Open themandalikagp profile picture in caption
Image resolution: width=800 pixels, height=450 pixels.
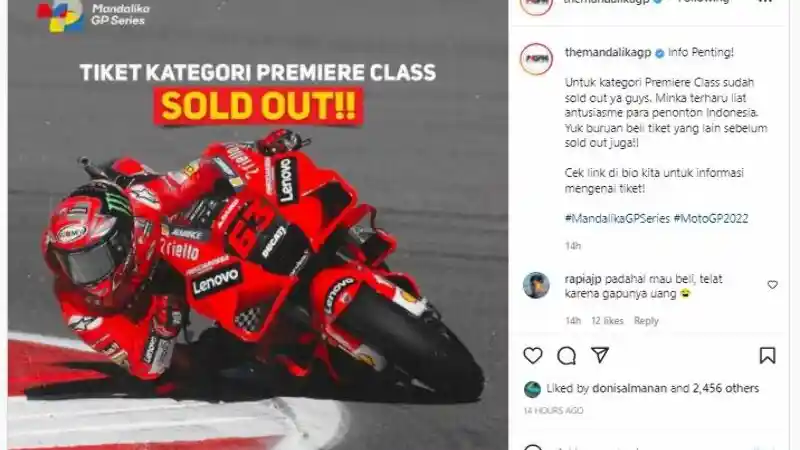click(x=536, y=59)
